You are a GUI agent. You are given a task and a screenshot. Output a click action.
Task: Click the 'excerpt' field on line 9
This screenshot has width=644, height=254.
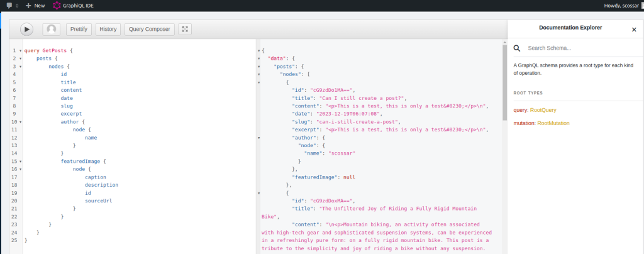tap(71, 114)
